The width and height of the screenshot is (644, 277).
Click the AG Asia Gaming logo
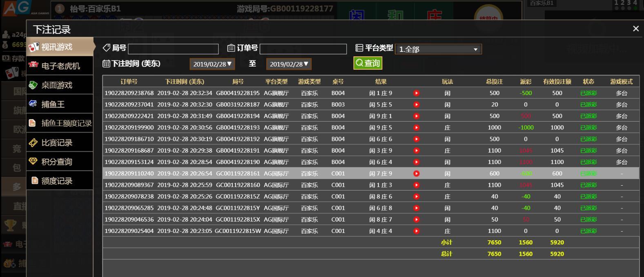(x=26, y=9)
